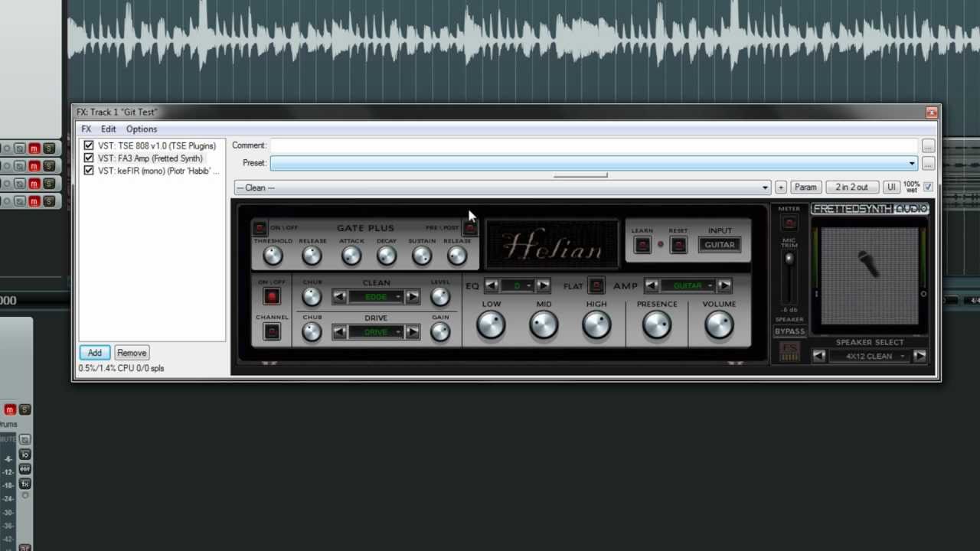Viewport: 980px width, 551px height.
Task: Adjust the Gate Plus Decay knob
Action: point(387,256)
